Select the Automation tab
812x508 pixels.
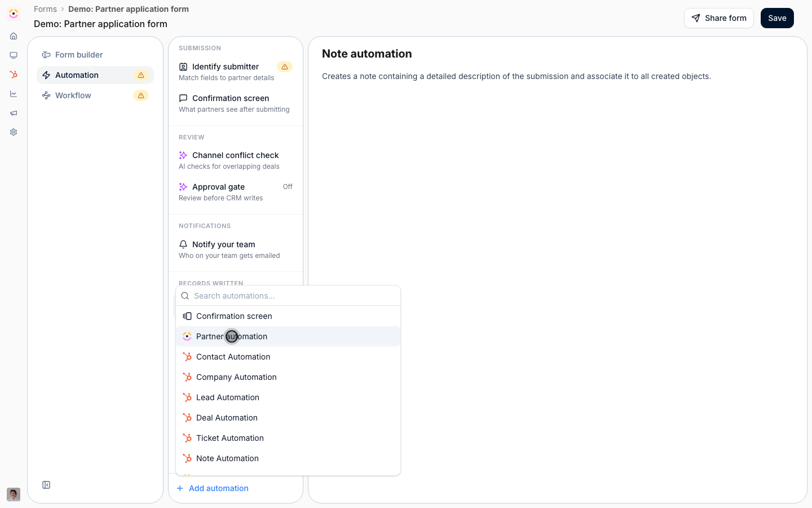95,75
